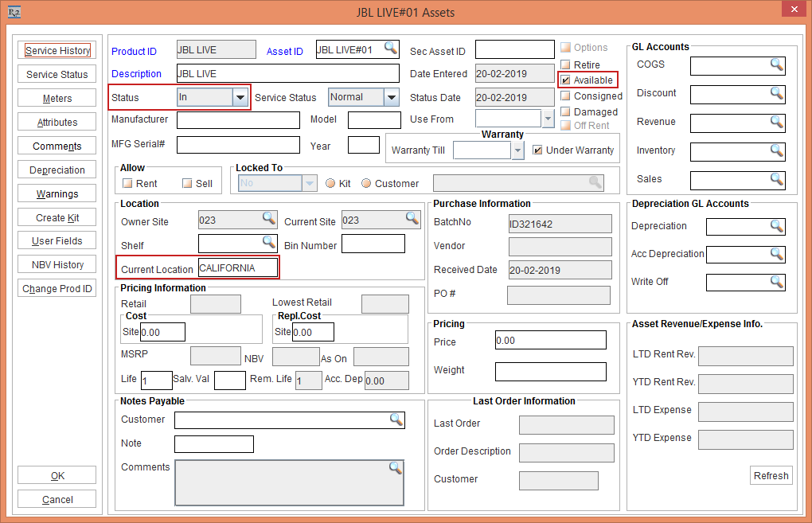
Task: Open Warnings
Action: 57,193
